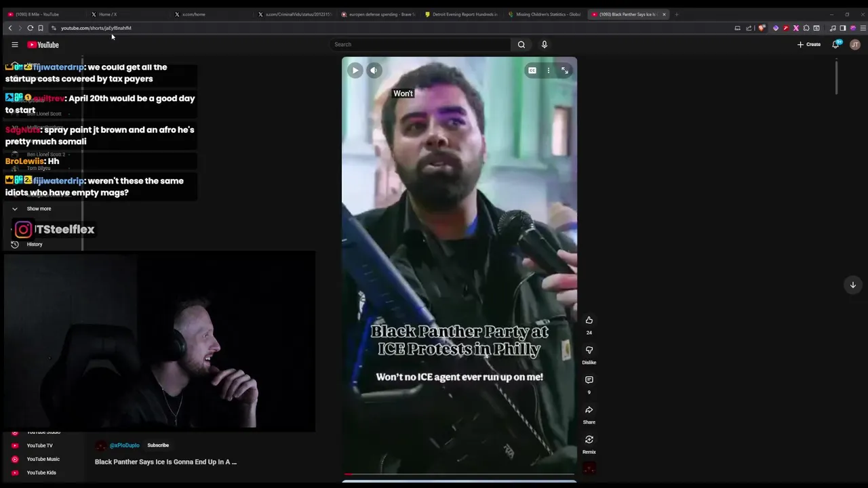The width and height of the screenshot is (868, 488).
Task: Click the search magnifier button
Action: [x=521, y=45]
